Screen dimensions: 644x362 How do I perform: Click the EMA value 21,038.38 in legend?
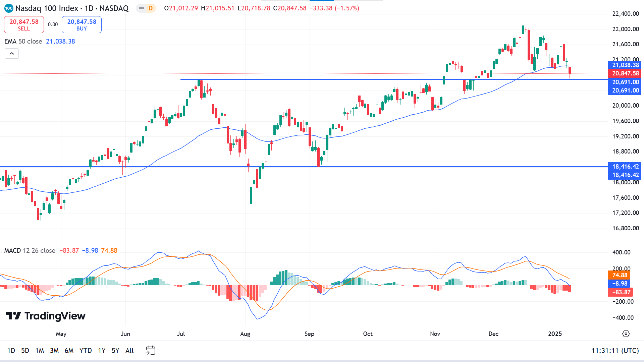pyautogui.click(x=60, y=42)
